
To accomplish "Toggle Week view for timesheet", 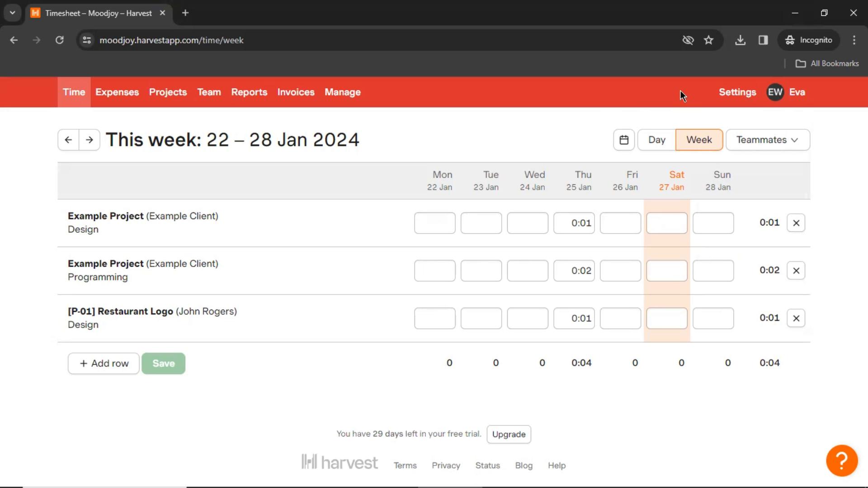I will [699, 140].
